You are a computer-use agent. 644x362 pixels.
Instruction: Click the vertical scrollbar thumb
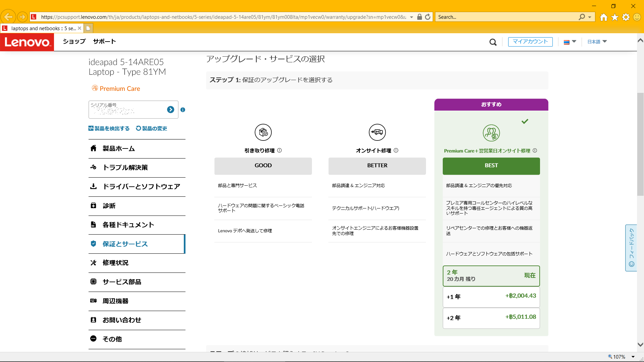[640, 144]
